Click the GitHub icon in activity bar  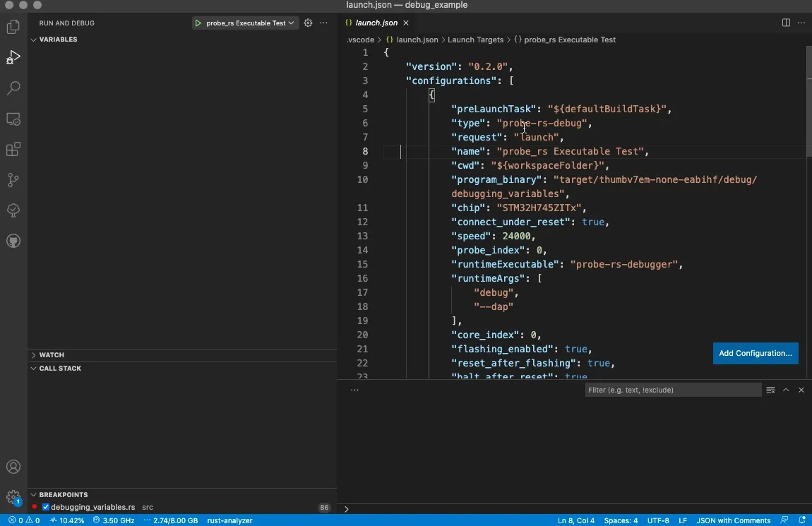(13, 241)
